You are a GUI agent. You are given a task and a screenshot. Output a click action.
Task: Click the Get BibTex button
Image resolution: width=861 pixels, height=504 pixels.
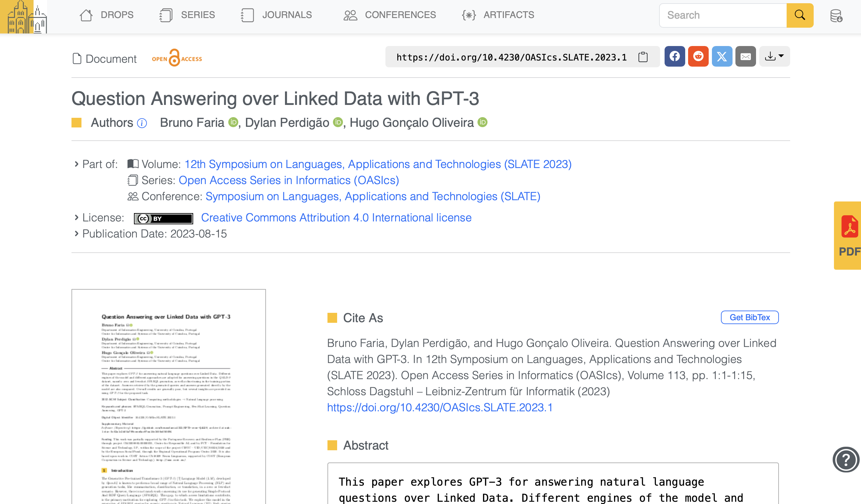point(750,317)
